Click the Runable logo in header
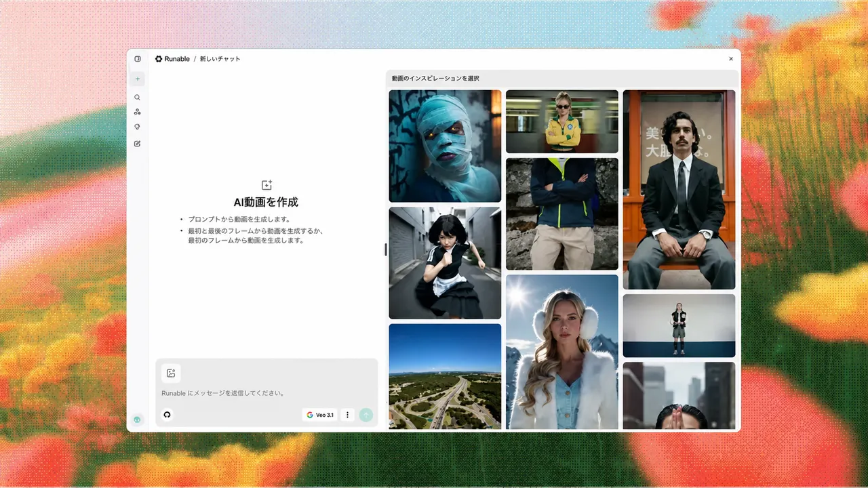Screen dimensions: 868x488 (172, 59)
